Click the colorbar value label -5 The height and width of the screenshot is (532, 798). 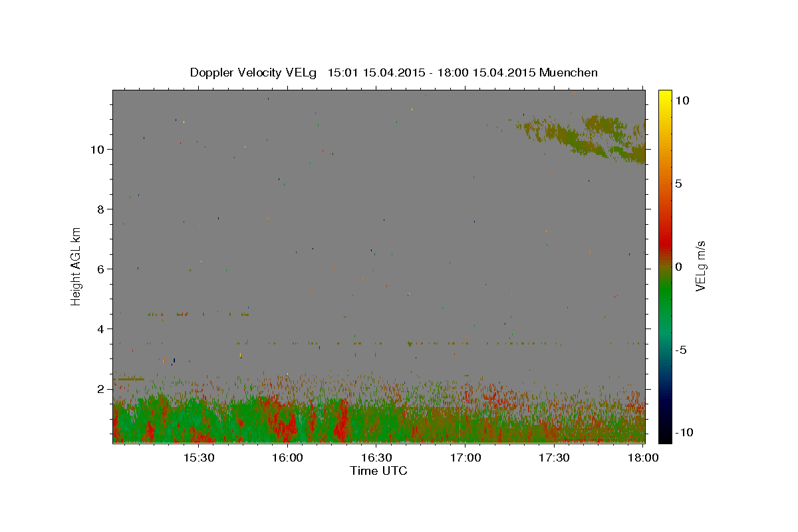[681, 350]
